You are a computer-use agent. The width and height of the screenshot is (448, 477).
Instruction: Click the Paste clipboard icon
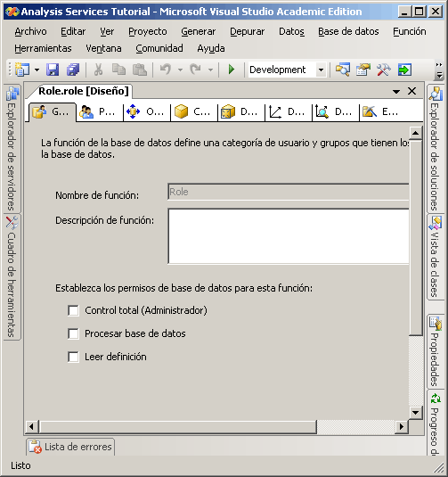coord(140,70)
